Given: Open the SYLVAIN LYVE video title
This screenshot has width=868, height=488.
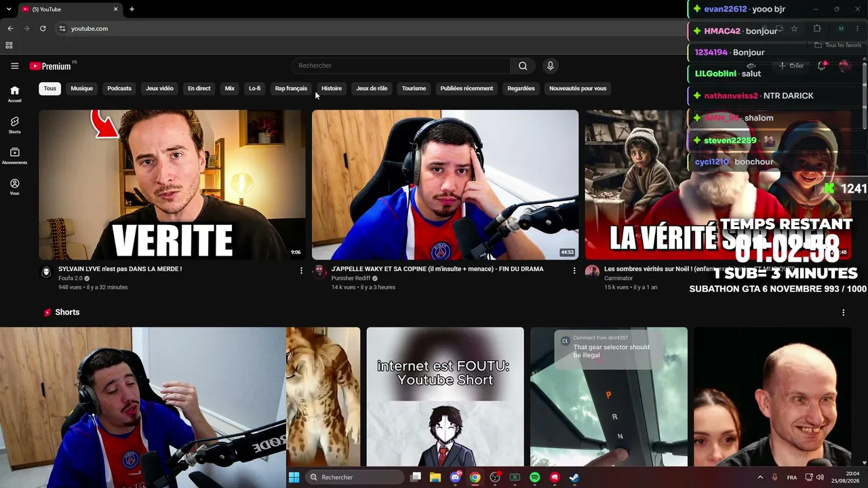Looking at the screenshot, I should [120, 269].
